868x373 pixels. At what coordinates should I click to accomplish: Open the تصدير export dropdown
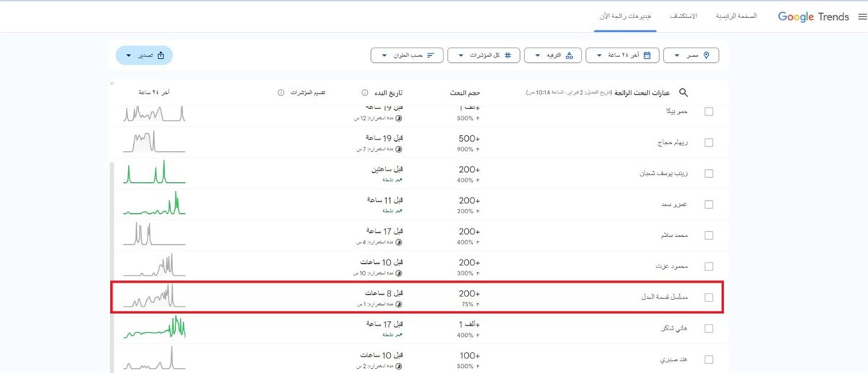(x=144, y=55)
